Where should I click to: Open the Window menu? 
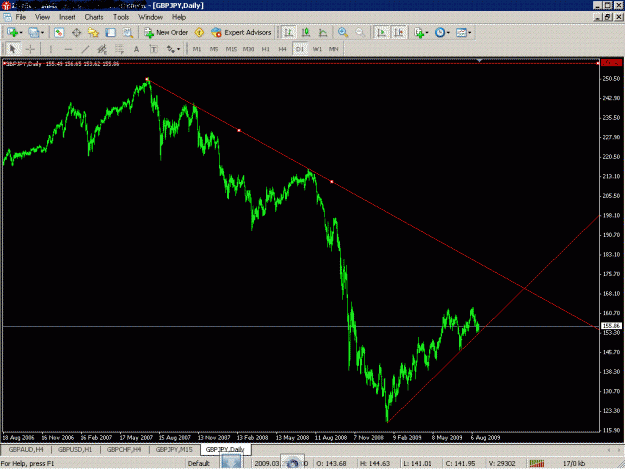point(150,17)
